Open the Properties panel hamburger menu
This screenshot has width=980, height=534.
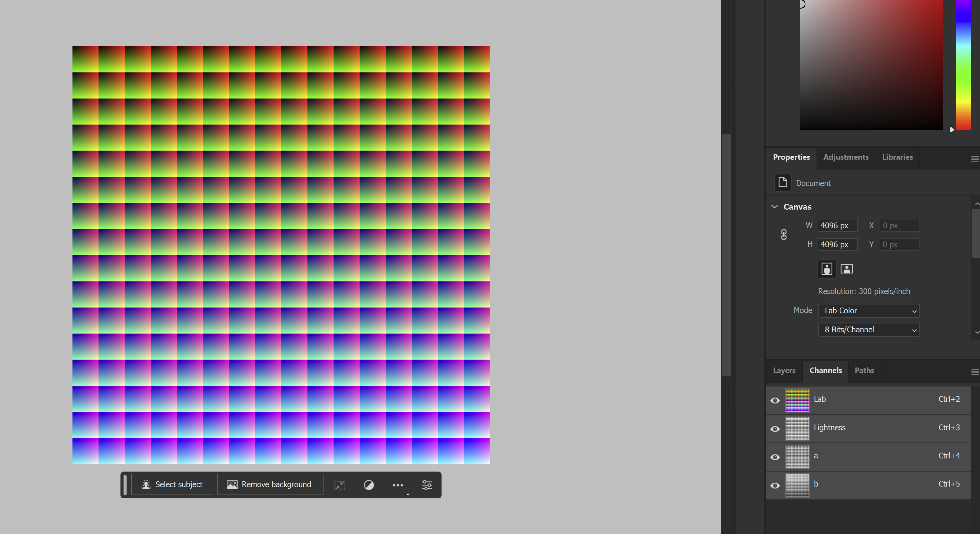(x=975, y=158)
